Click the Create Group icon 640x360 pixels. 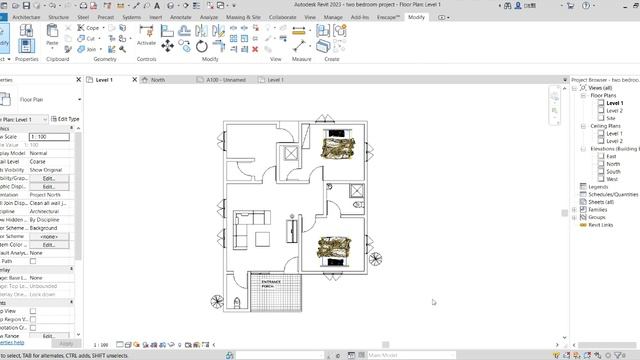[340, 31]
